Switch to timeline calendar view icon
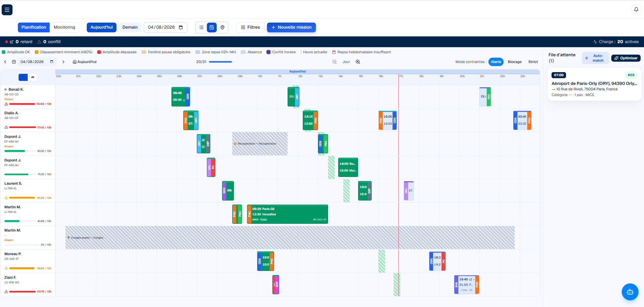644x307 pixels. pos(212,27)
